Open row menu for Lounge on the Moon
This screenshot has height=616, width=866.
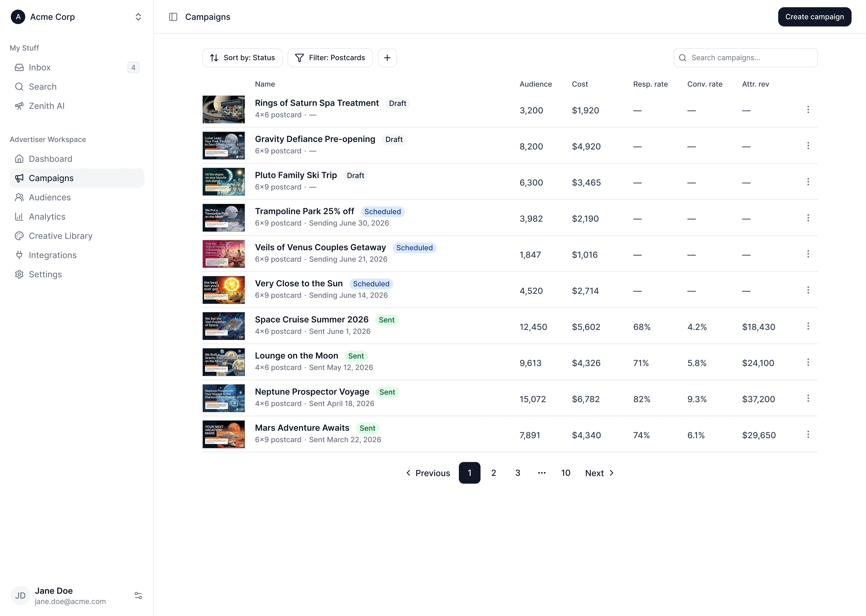tap(808, 362)
